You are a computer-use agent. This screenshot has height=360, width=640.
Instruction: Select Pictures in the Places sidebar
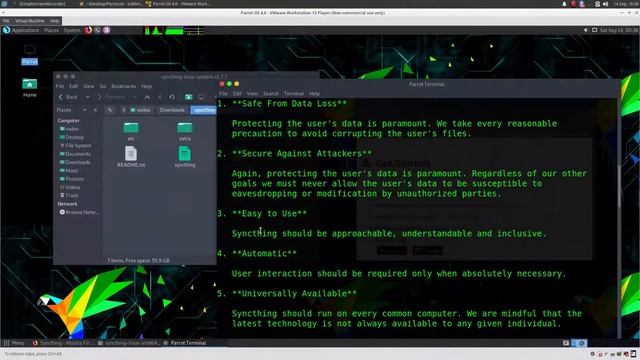(x=72, y=179)
